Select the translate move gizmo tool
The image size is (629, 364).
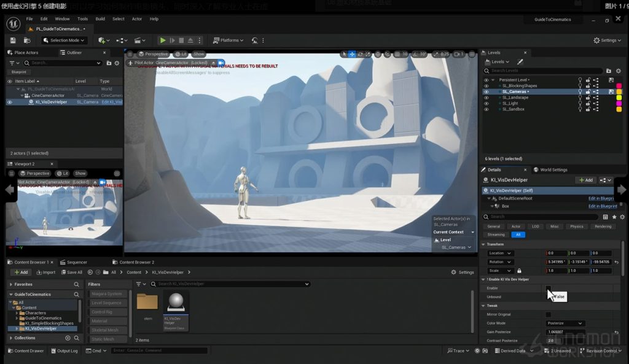coord(352,54)
